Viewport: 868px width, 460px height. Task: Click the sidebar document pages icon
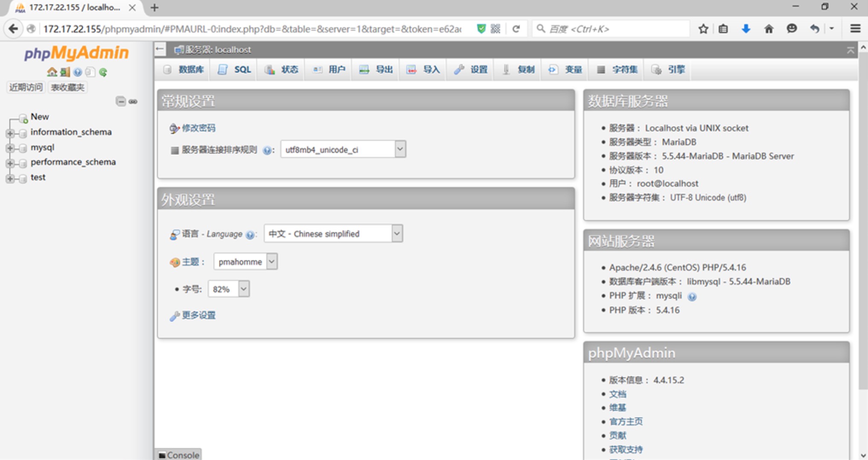[90, 72]
